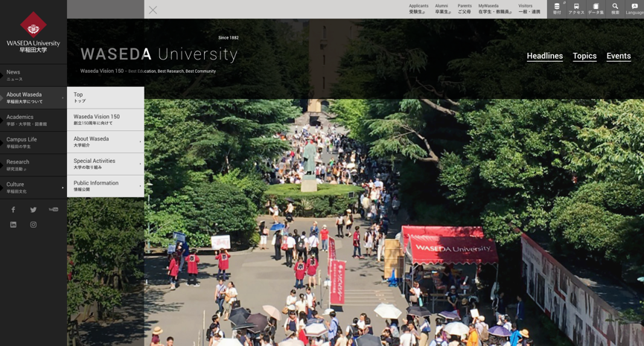Select About Waseda in the left sidebar
Viewport: 644px width, 346px height.
(x=34, y=97)
